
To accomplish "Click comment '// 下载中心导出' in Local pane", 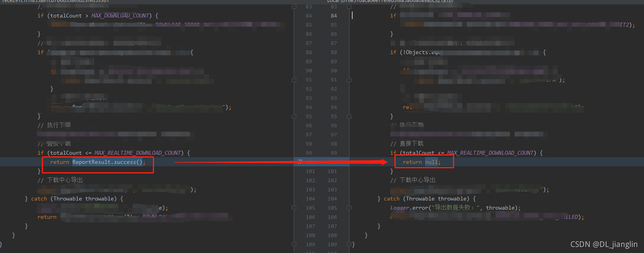I will click(413, 180).
